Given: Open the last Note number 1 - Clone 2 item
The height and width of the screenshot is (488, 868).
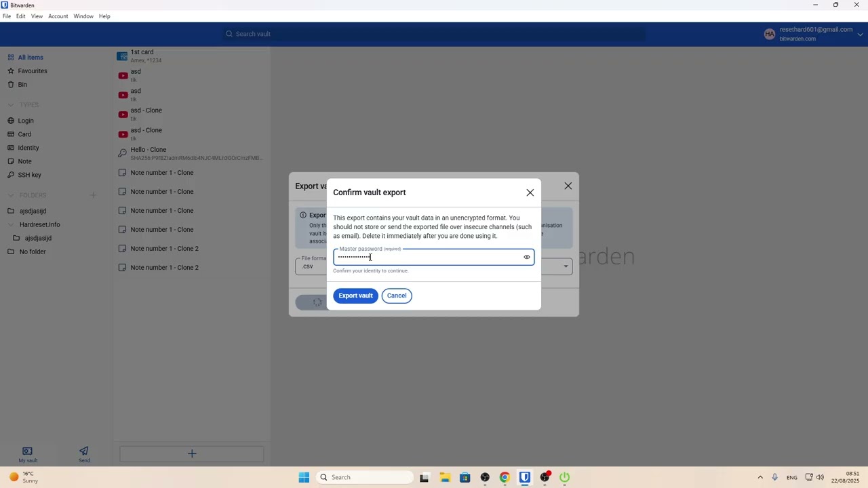Looking at the screenshot, I should [192, 268].
